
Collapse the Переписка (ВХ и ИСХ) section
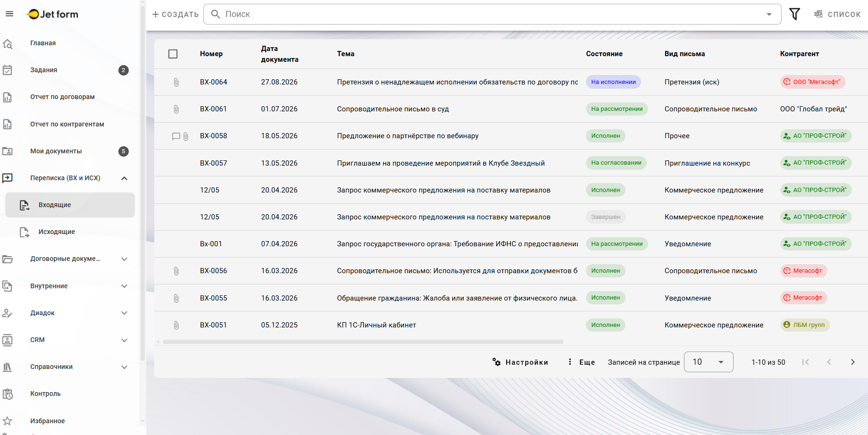click(125, 178)
